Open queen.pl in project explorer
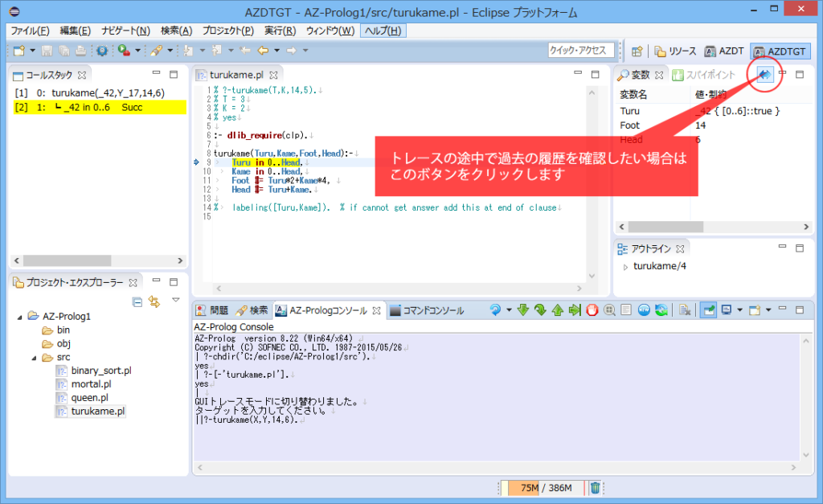Viewport: 823px width, 504px height. [x=89, y=397]
